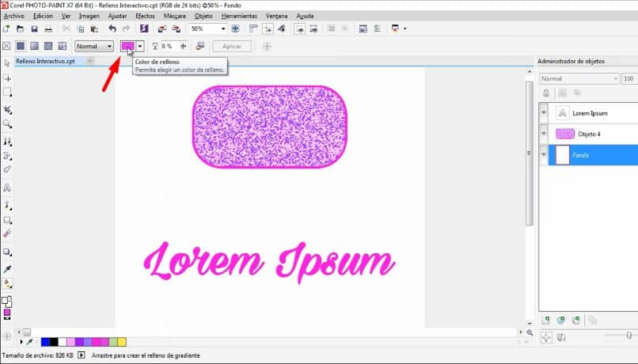Click the Aplicar button
Screen dimensions: 638x364
(232, 47)
